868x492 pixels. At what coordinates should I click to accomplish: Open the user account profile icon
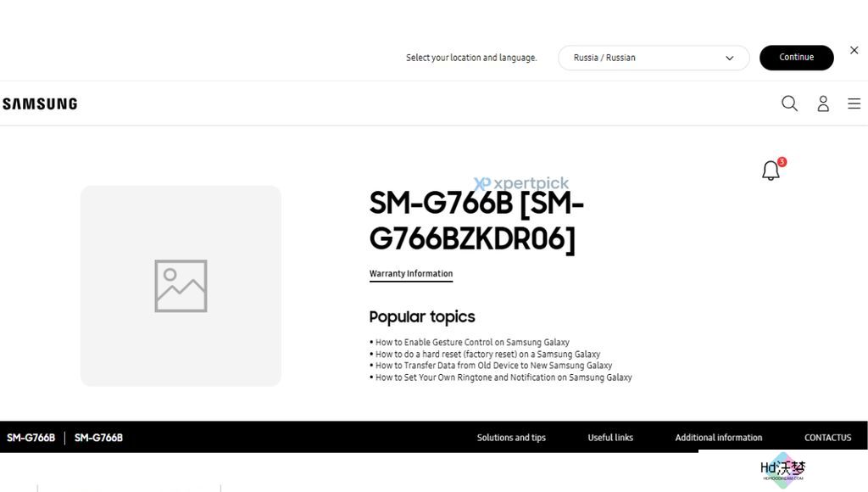tap(823, 103)
